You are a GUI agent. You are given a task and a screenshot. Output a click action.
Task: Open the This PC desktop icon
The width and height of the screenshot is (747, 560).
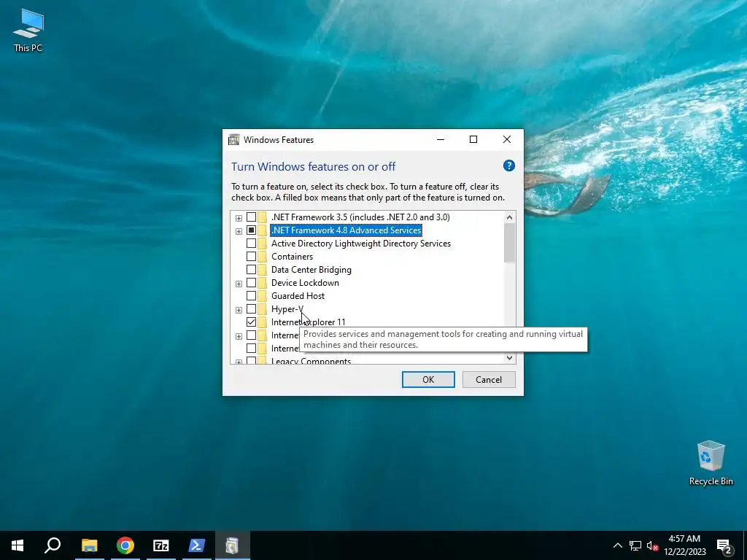tap(28, 30)
